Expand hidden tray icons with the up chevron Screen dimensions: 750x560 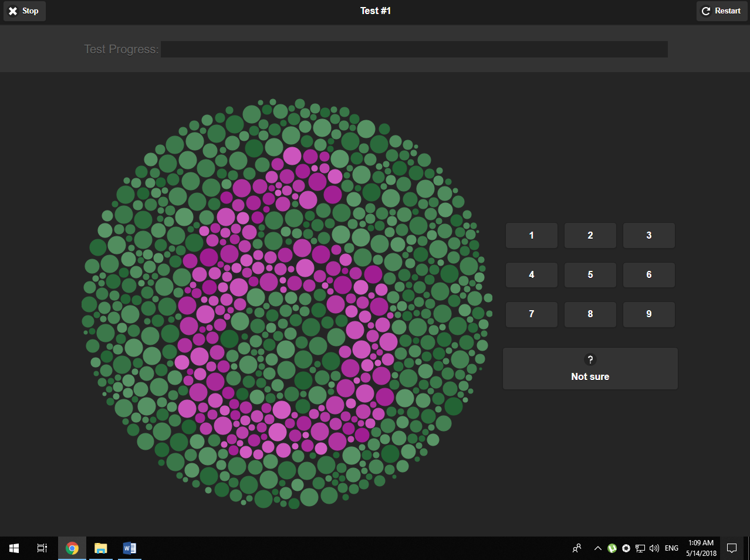(598, 548)
